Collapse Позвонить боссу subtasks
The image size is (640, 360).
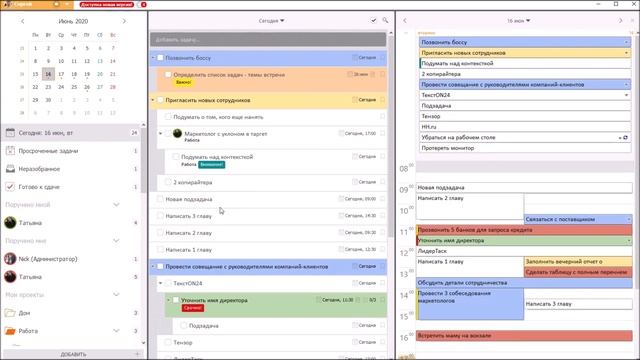[153, 58]
